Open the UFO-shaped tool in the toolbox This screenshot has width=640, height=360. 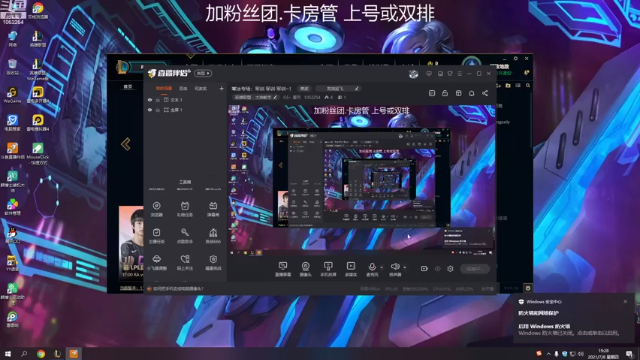point(156,262)
